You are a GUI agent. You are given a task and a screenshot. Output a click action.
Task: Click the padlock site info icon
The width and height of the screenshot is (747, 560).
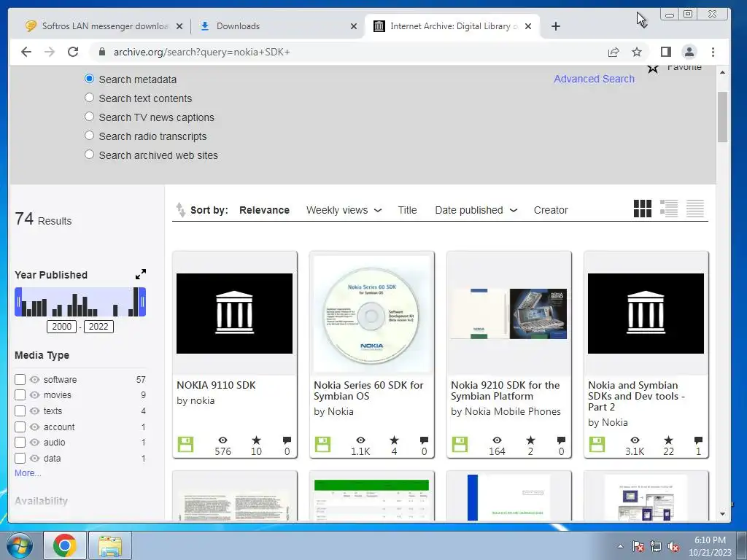[102, 52]
